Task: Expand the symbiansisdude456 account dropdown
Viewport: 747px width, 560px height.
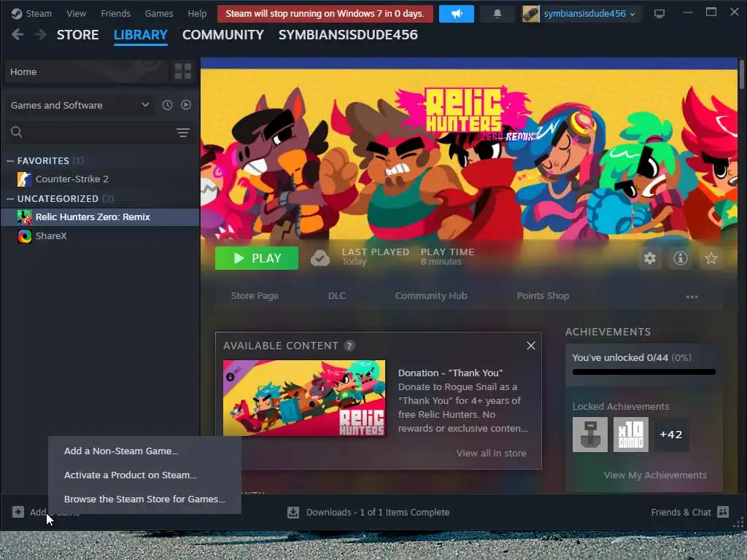Action: coord(589,14)
